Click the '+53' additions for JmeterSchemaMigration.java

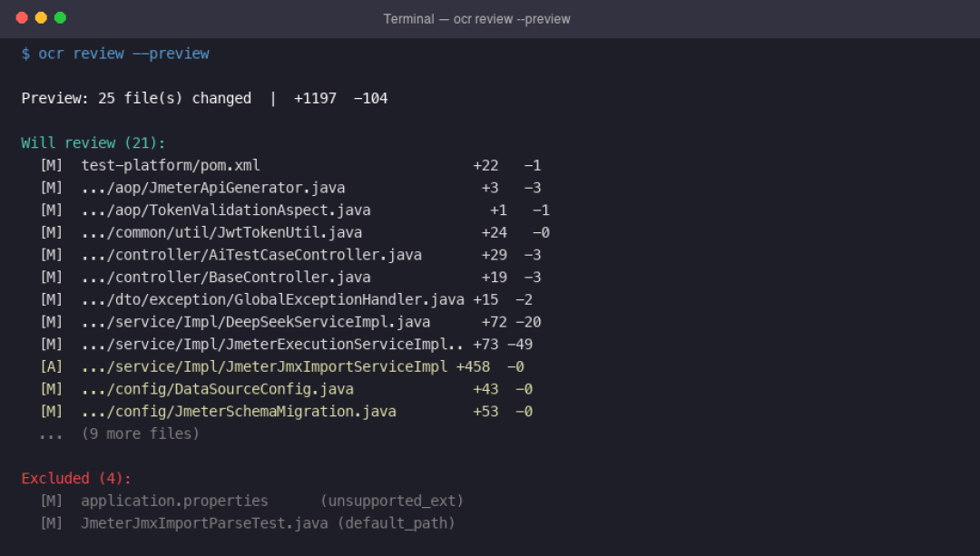[485, 412]
